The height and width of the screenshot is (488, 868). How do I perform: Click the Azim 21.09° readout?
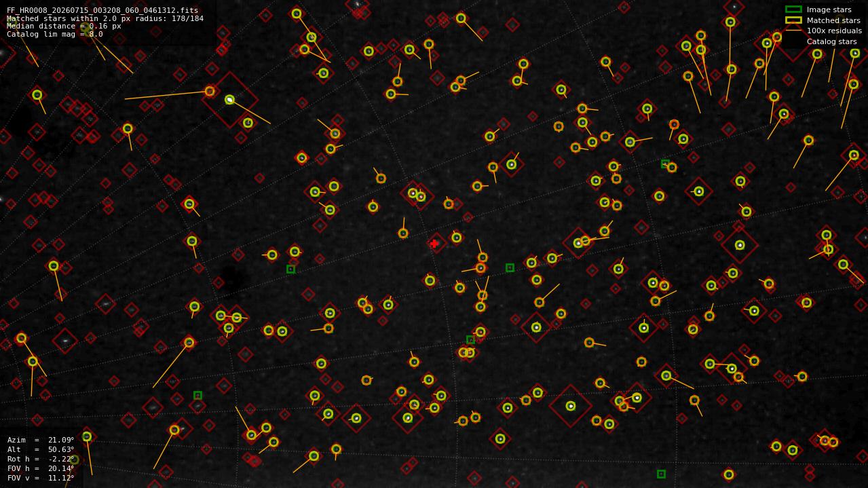click(x=41, y=440)
